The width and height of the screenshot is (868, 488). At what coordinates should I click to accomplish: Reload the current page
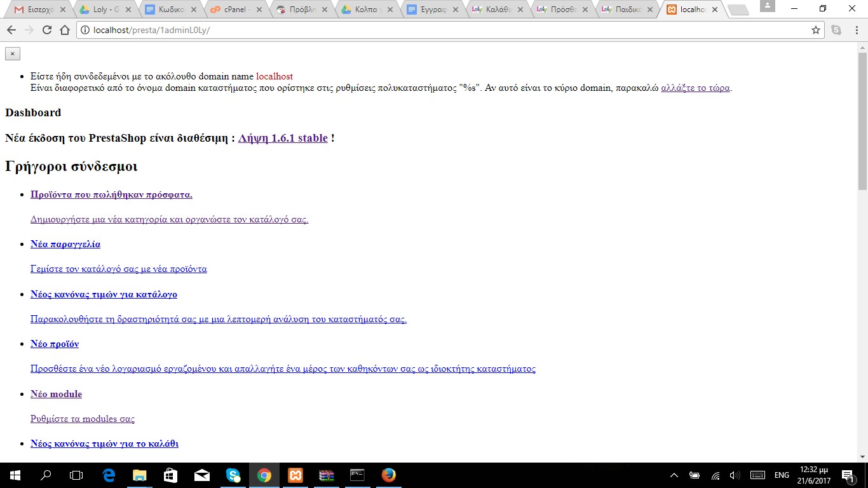click(x=46, y=30)
